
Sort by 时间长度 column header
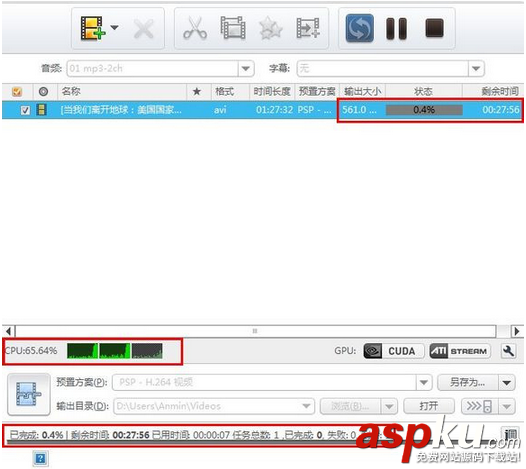click(x=272, y=91)
